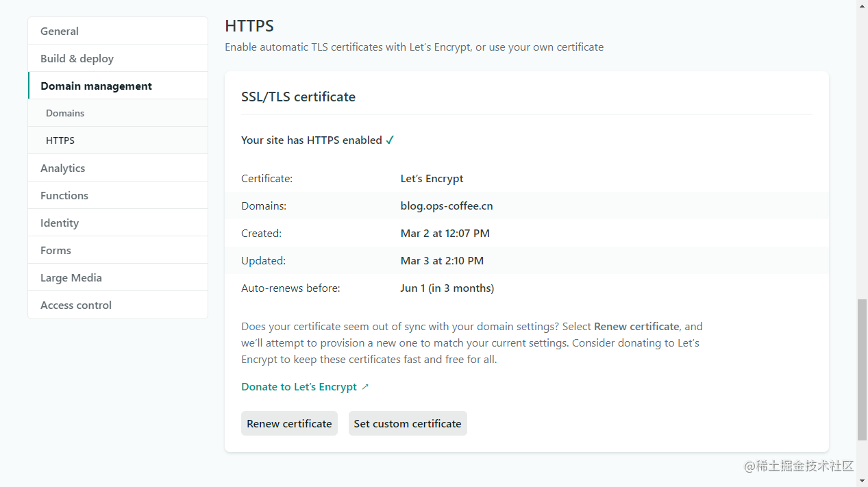This screenshot has width=868, height=487.
Task: Open Functions settings
Action: [x=118, y=195]
